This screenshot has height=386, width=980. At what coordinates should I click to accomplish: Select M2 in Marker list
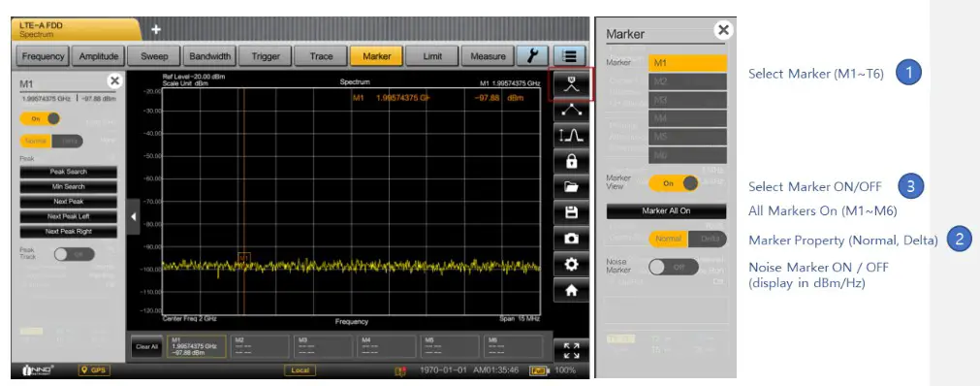pos(687,81)
